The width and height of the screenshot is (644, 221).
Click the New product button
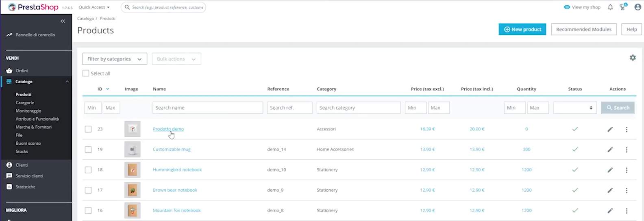pyautogui.click(x=522, y=29)
